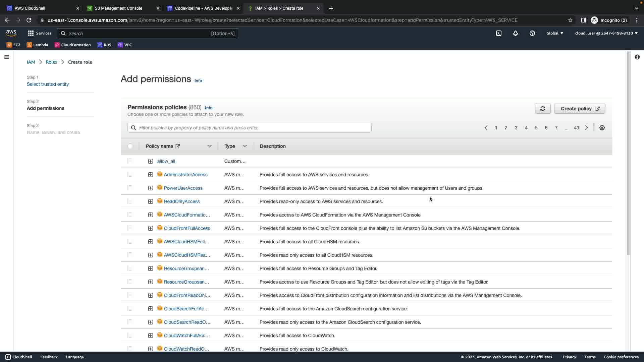Image resolution: width=644 pixels, height=362 pixels.
Task: Open the notifications bell icon
Action: pyautogui.click(x=516, y=33)
